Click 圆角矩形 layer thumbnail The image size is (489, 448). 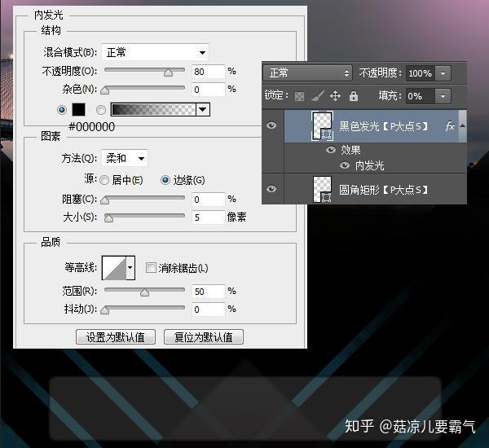point(322,189)
